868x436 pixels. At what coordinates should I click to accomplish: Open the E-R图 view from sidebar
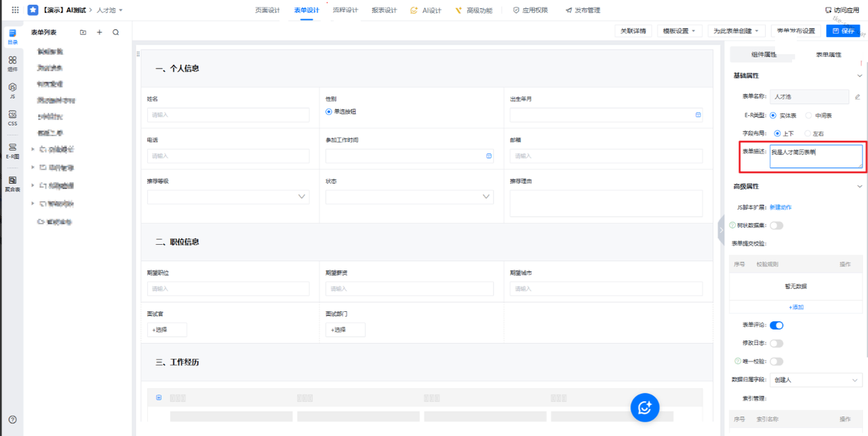12,151
